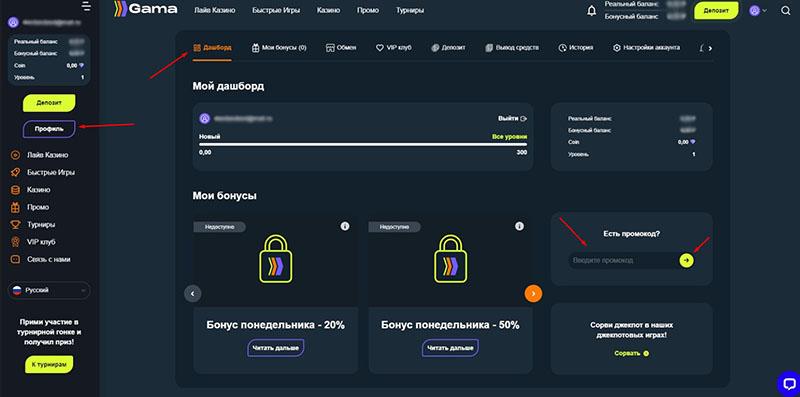Open the Вывод средств tab

click(x=512, y=47)
